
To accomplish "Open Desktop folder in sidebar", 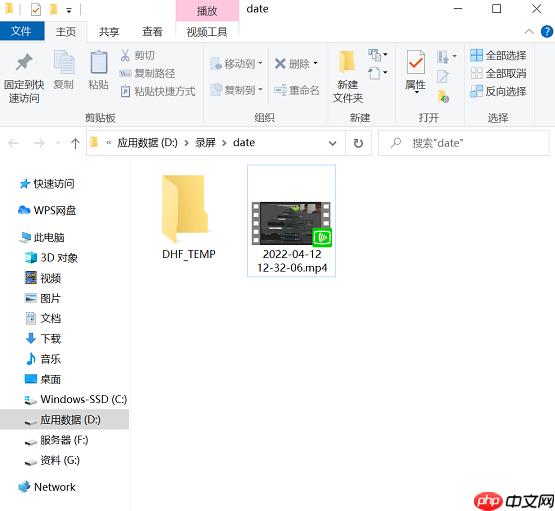I will pyautogui.click(x=43, y=379).
